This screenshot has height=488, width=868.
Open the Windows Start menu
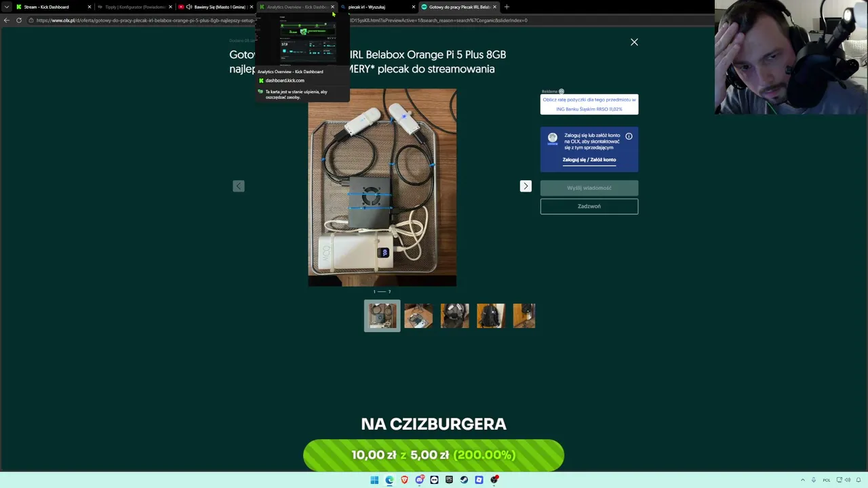(374, 480)
